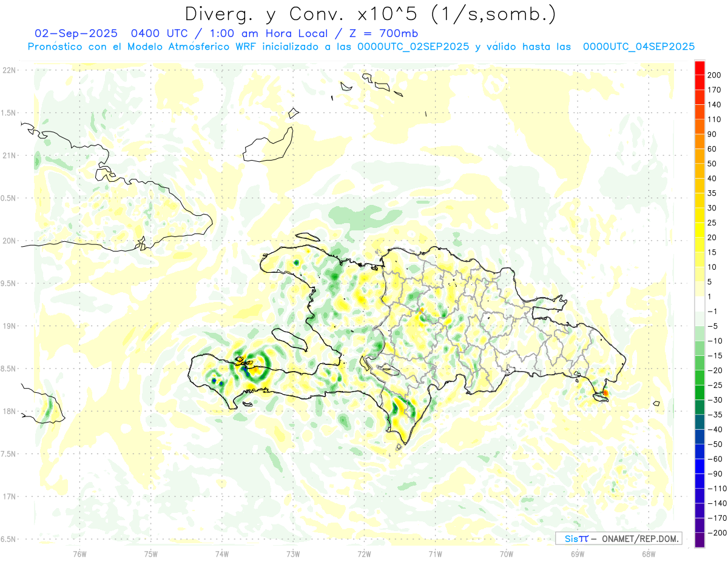The image size is (728, 562).
Task: Click the "21N" latitude label
Action: 9,155
